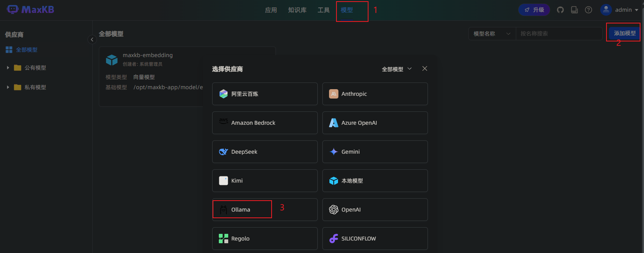Select the Azure OpenAI provider

click(375, 123)
